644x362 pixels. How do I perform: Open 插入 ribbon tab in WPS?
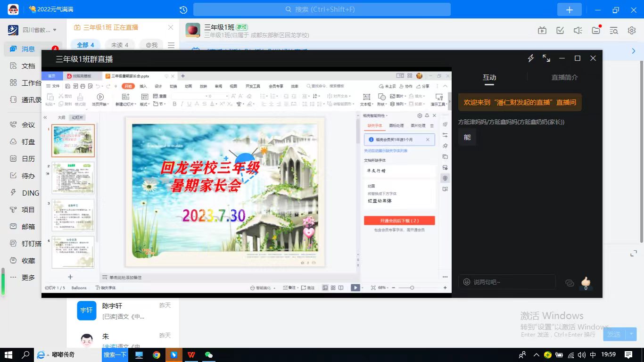(143, 86)
